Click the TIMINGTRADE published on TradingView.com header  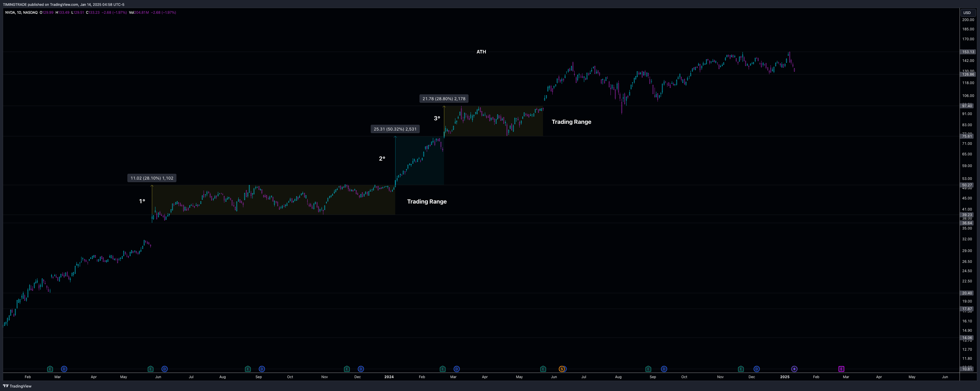point(64,5)
